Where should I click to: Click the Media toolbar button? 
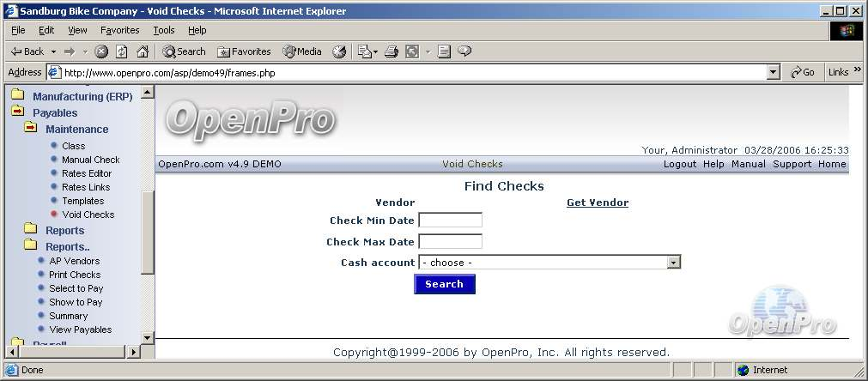click(302, 51)
